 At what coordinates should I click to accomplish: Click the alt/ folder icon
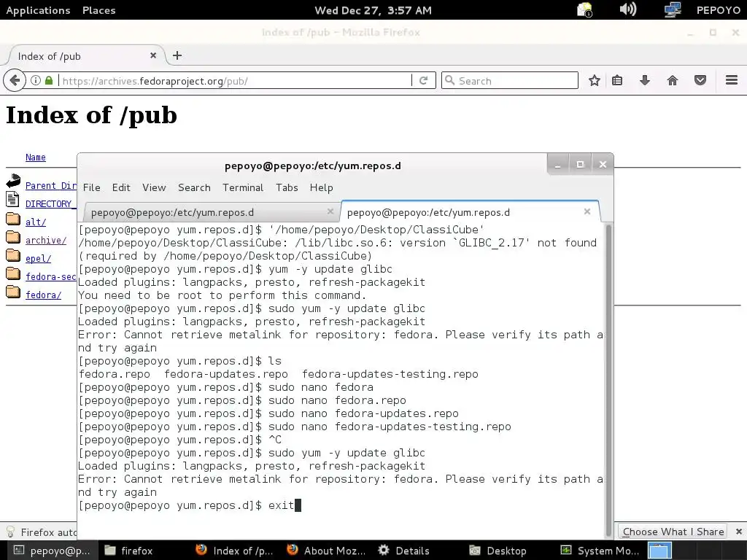13,219
